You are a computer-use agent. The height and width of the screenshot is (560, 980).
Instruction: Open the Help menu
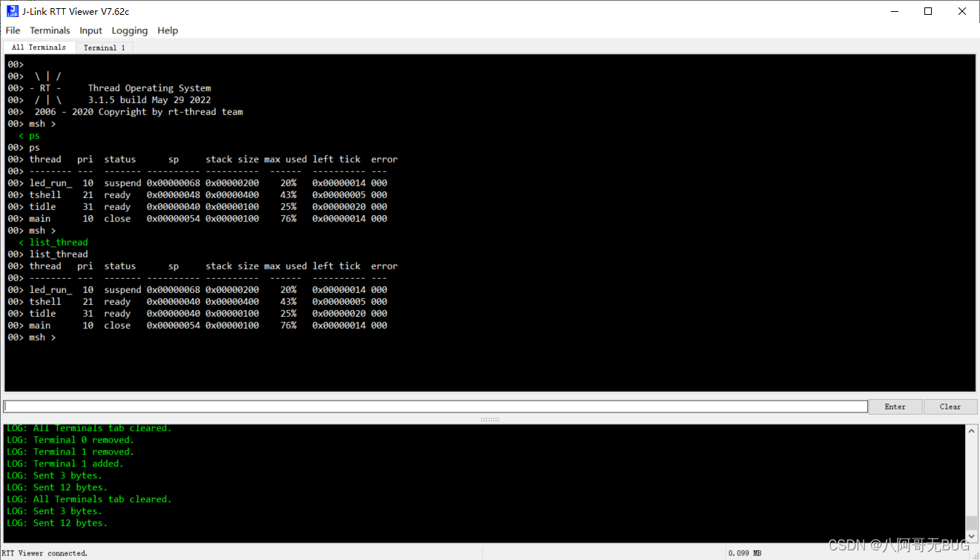(x=168, y=30)
